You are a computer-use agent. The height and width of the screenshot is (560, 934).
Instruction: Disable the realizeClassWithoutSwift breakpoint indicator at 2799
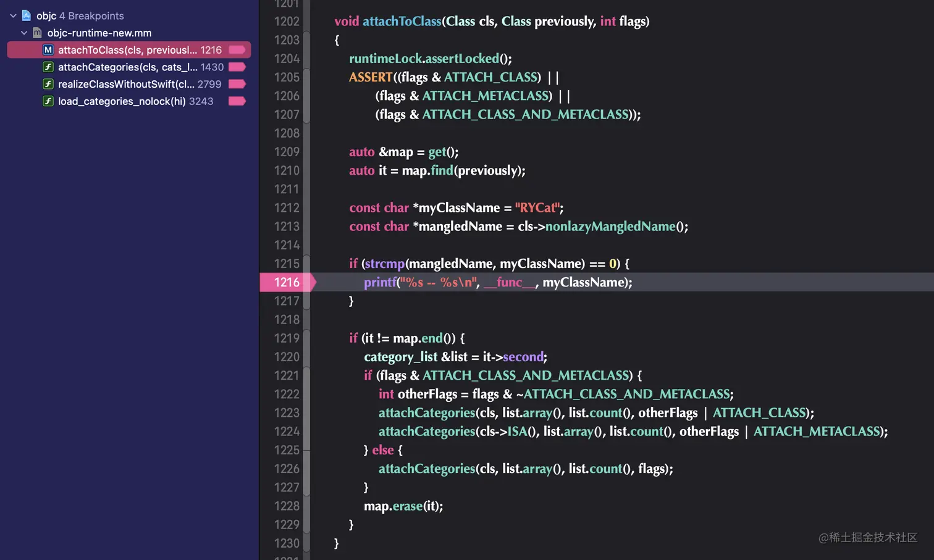coord(237,84)
